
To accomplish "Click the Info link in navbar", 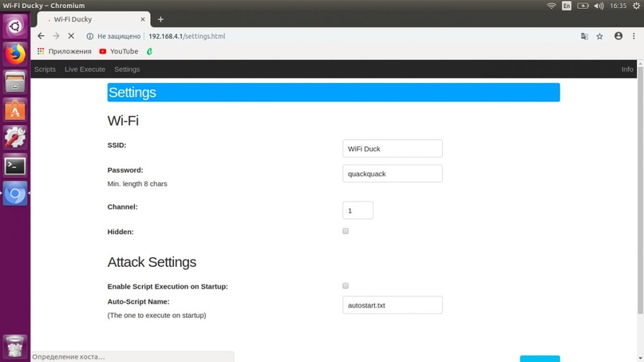I will (x=627, y=70).
